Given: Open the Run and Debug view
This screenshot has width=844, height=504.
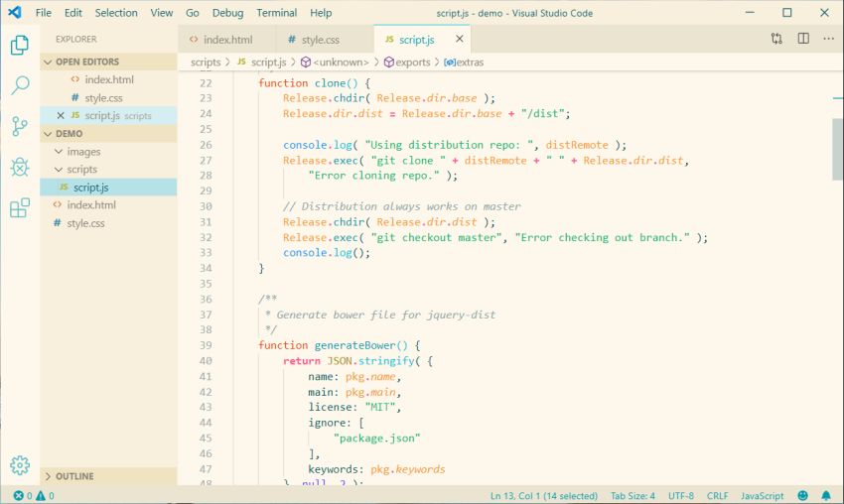Looking at the screenshot, I should click(20, 167).
